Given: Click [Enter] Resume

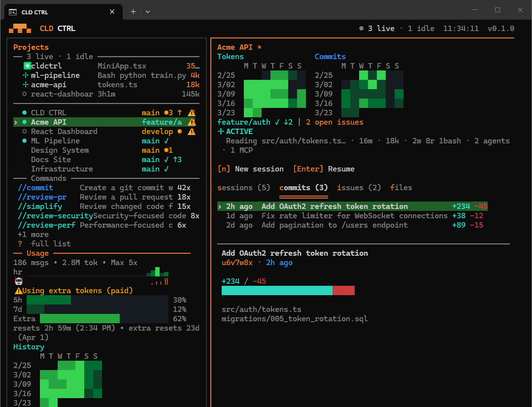Looking at the screenshot, I should coord(324,169).
